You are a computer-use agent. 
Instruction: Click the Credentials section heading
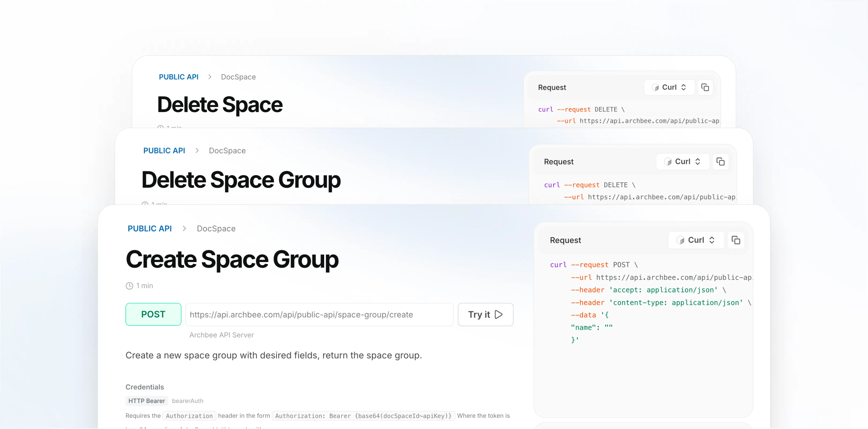click(x=145, y=387)
